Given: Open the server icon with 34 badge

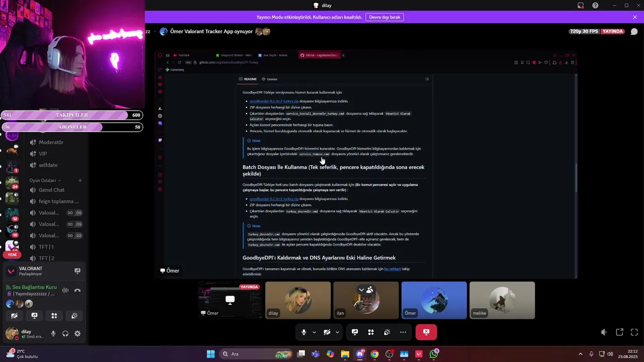Looking at the screenshot, I should pyautogui.click(x=12, y=182).
